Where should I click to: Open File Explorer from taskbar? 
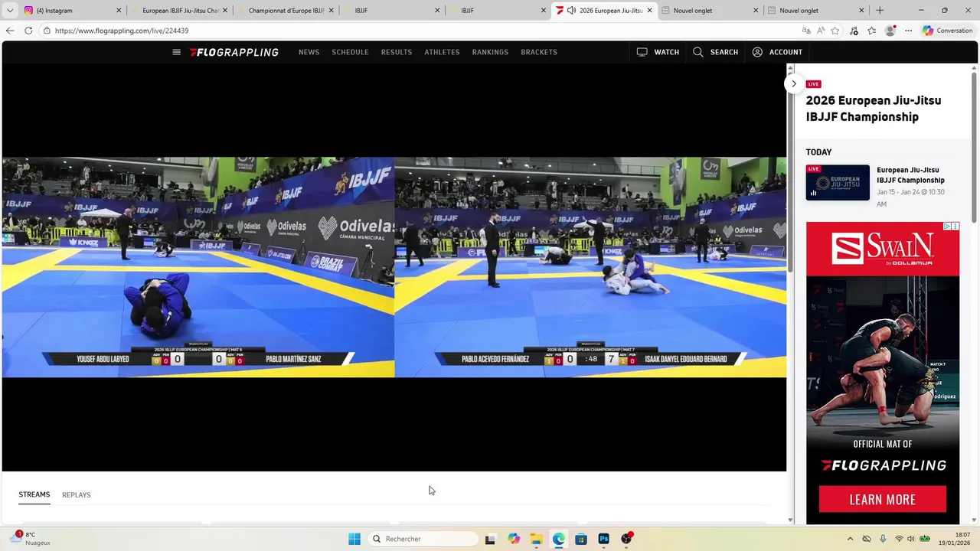point(536,539)
